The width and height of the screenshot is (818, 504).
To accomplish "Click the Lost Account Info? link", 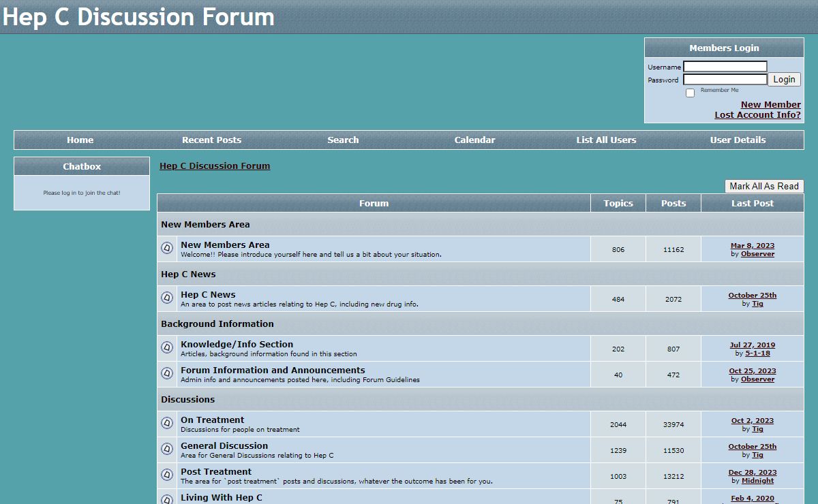I will tap(757, 114).
